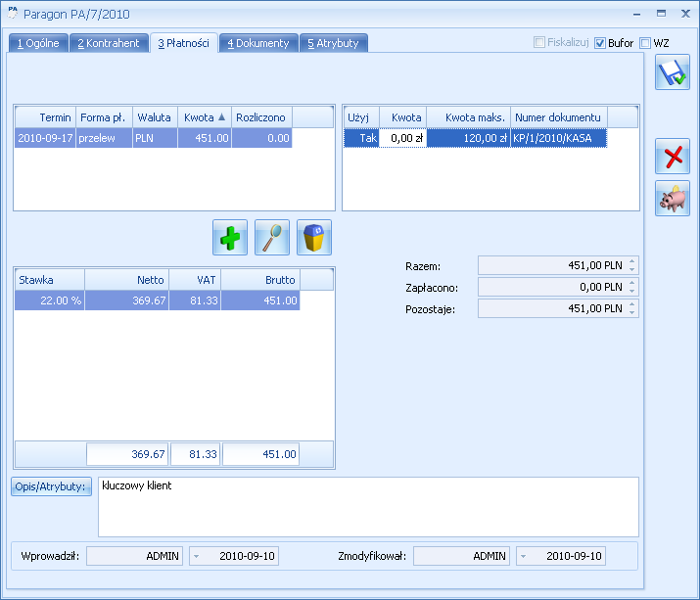700x600 pixels.
Task: Click the Termin column header
Action: (46, 117)
